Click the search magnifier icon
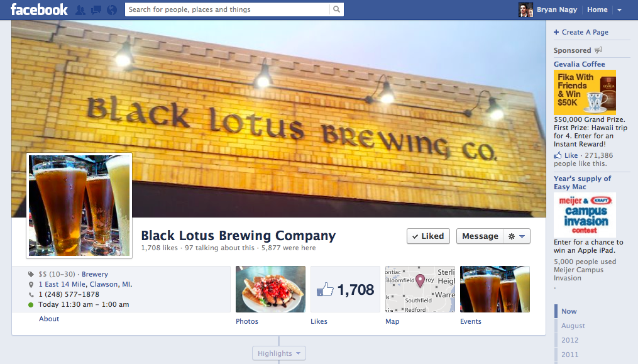The width and height of the screenshot is (638, 364). click(336, 9)
